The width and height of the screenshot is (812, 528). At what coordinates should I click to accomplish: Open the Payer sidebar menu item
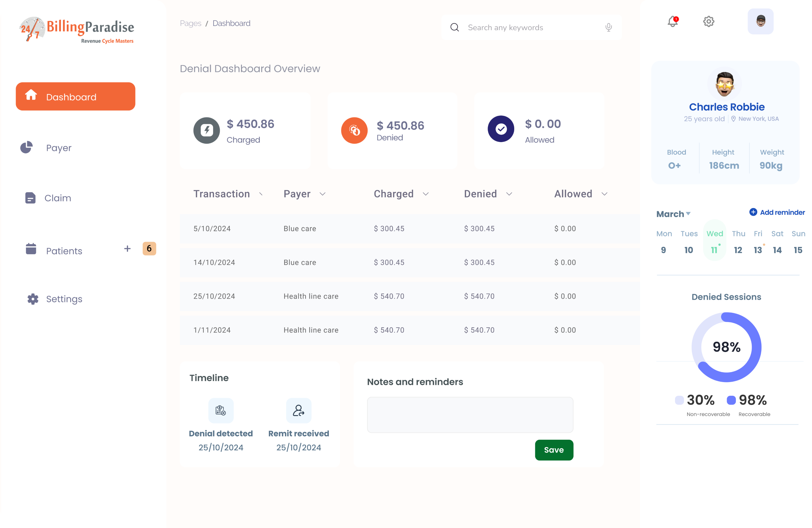tap(59, 148)
